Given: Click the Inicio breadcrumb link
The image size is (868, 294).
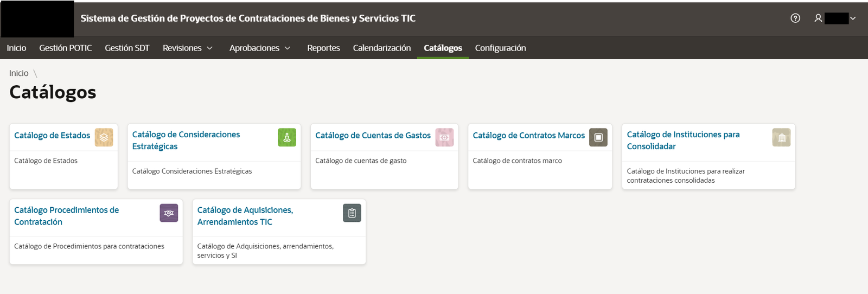Looking at the screenshot, I should tap(18, 73).
